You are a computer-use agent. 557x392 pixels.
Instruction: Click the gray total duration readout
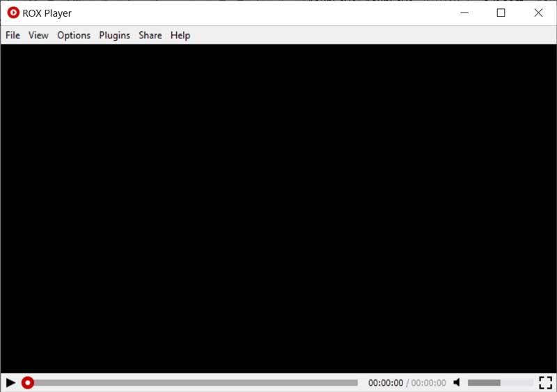[x=428, y=383]
